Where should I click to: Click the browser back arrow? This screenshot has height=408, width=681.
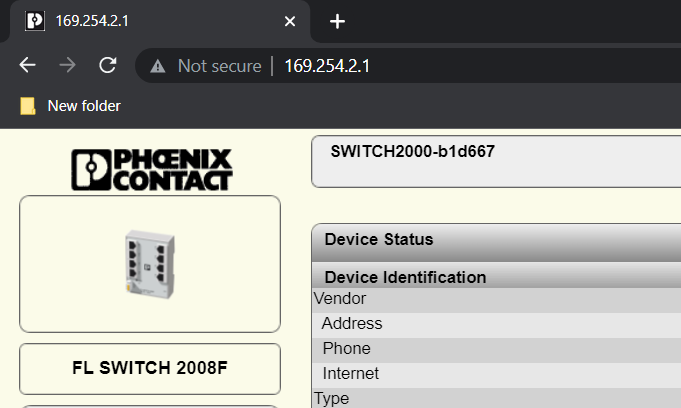pos(27,65)
